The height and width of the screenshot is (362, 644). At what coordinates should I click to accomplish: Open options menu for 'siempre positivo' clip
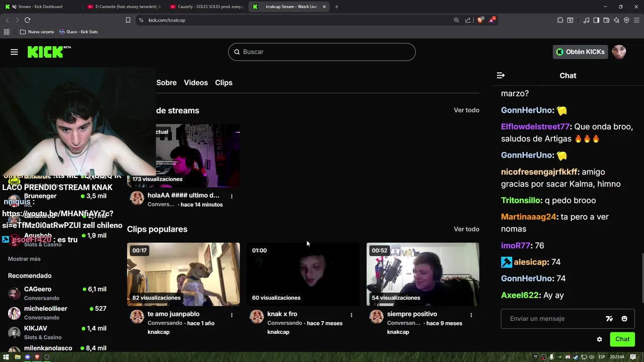(471, 315)
